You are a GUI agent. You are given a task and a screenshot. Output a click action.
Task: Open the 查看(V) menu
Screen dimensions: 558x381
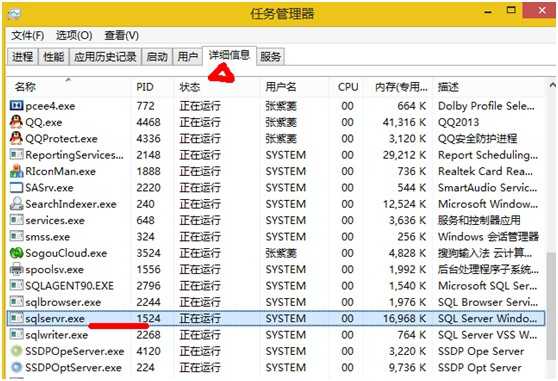121,36
